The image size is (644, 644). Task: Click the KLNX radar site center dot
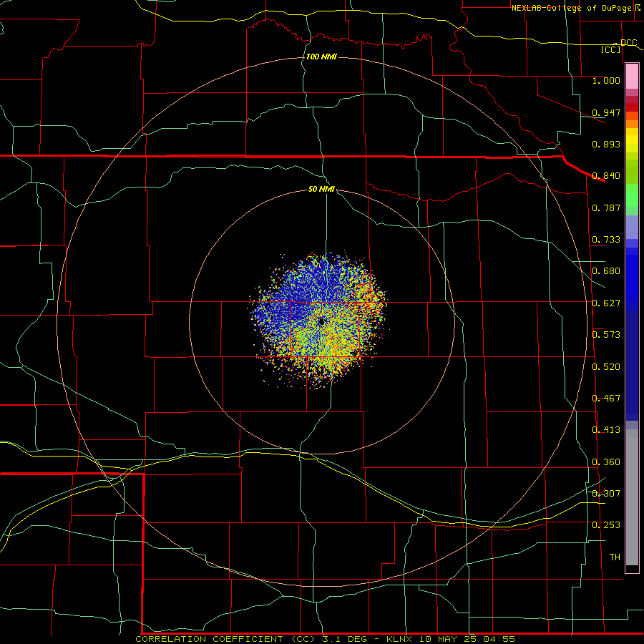click(x=321, y=321)
